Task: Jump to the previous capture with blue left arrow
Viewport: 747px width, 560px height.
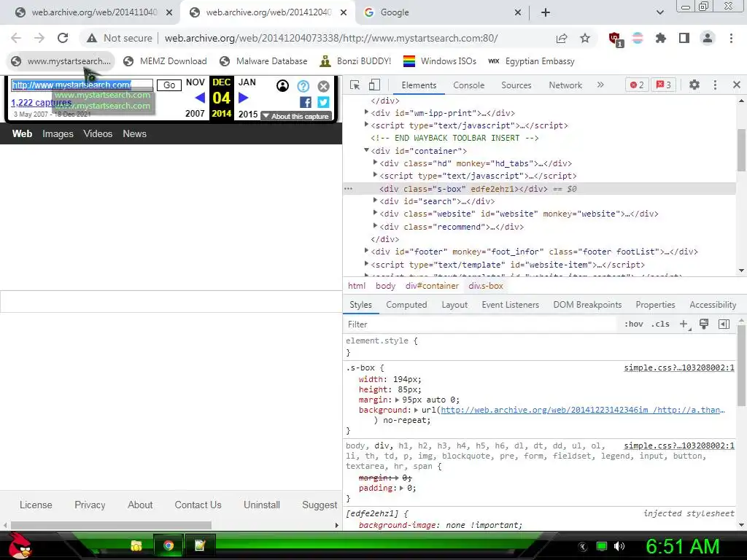Action: [x=200, y=98]
